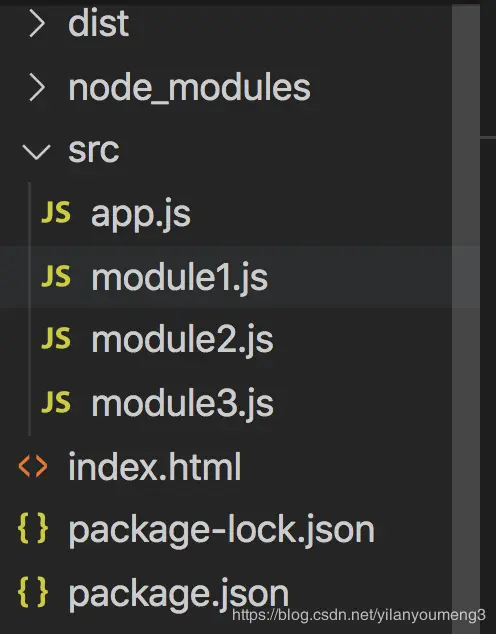
Task: Click the HTML icon beside index.html
Action: (x=33, y=466)
